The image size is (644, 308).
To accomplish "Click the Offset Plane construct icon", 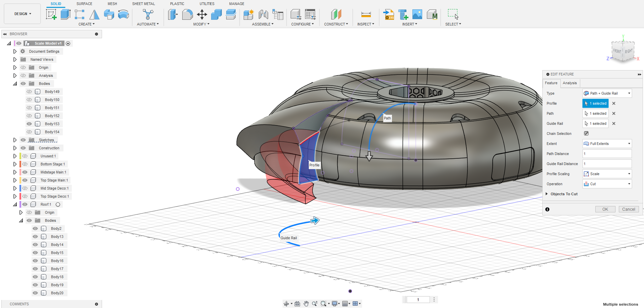I will (336, 14).
